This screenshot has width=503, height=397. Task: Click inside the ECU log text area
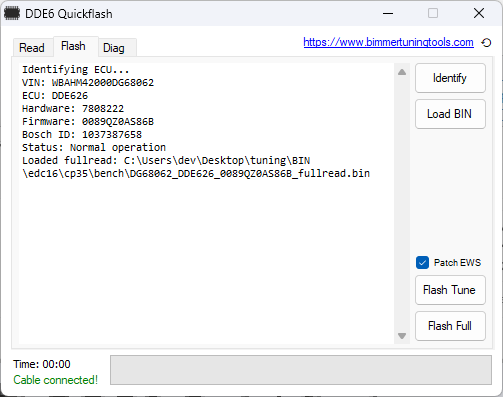point(207,203)
